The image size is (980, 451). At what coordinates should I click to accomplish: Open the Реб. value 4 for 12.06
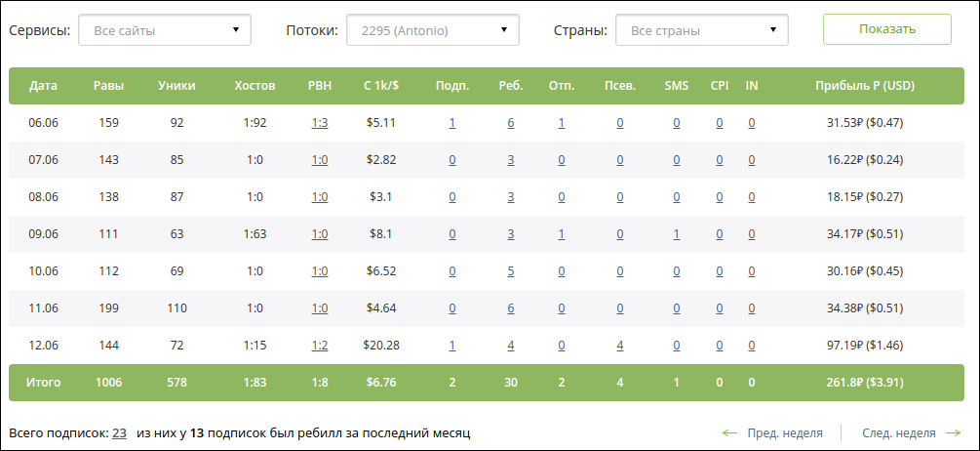(511, 346)
